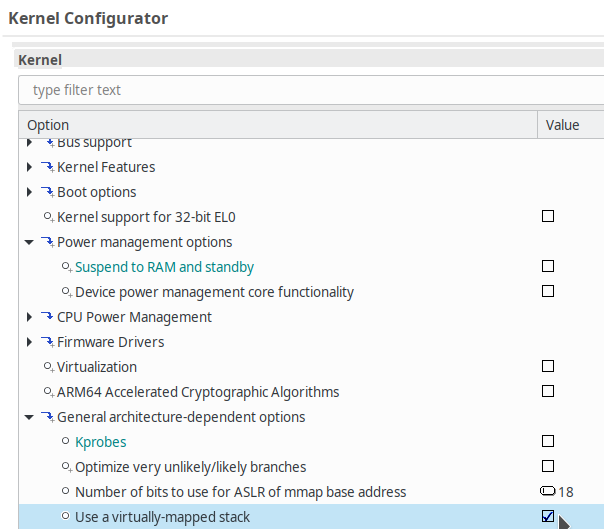Click the Kprobes option circle icon
The height and width of the screenshot is (529, 604).
point(66,442)
